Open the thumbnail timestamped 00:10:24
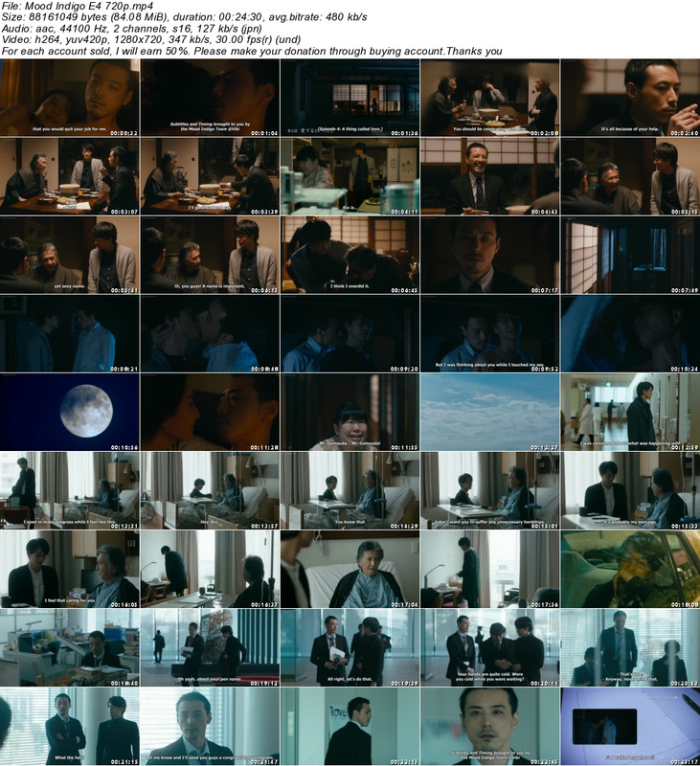The image size is (700, 766). 629,333
